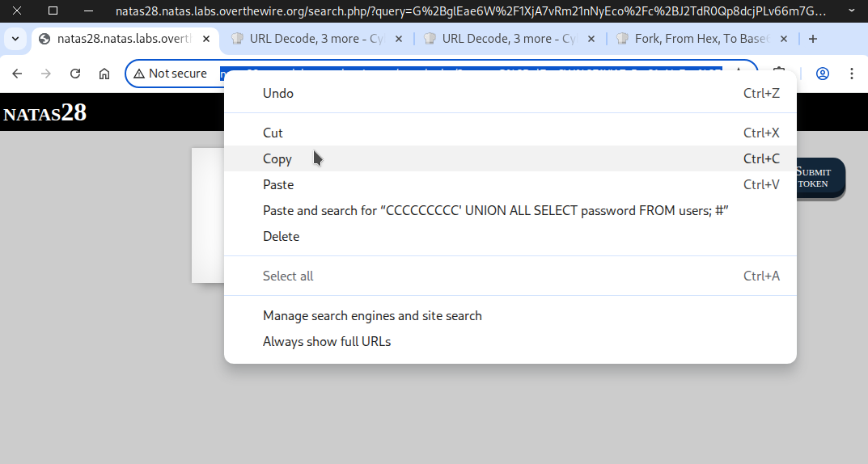Expand the tab search dropdown arrow
The height and width of the screenshot is (464, 868).
[15, 39]
